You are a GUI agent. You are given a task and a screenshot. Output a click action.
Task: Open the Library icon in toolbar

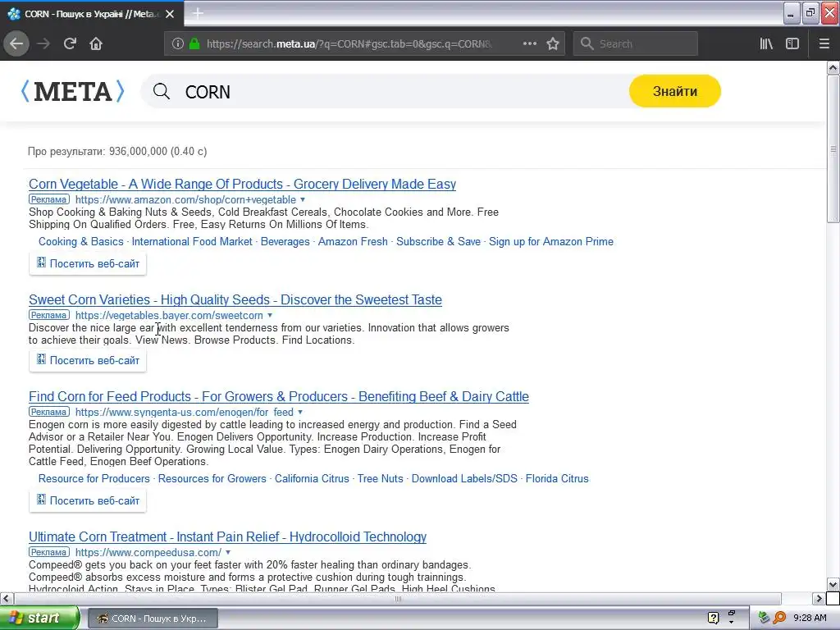click(766, 44)
